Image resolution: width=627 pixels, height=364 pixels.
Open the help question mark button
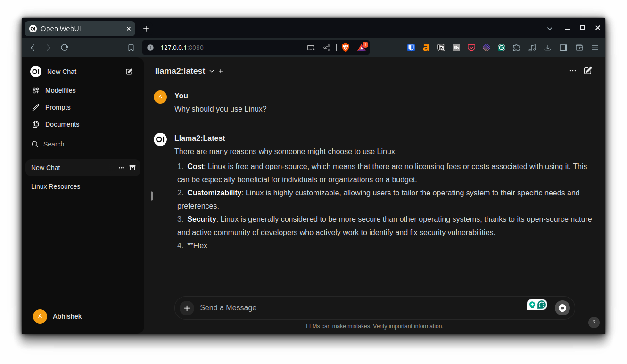tap(594, 323)
